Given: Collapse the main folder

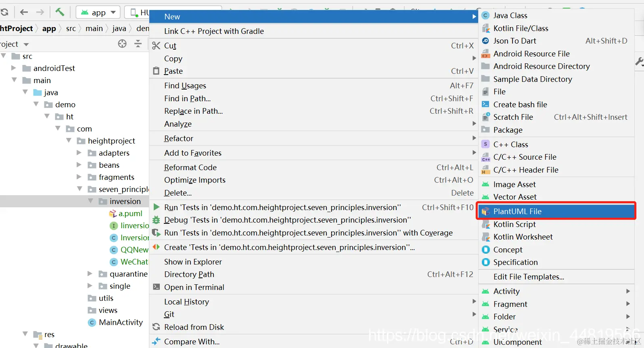Looking at the screenshot, I should click(x=14, y=80).
